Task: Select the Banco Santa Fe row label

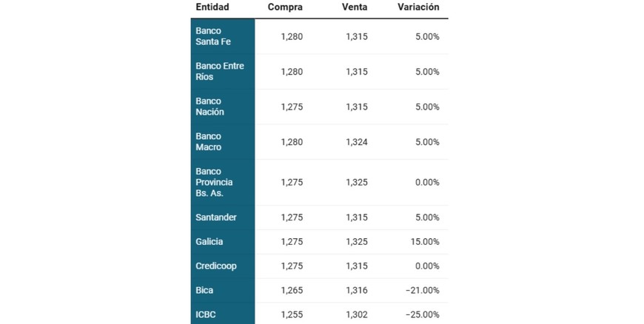Action: [213, 36]
